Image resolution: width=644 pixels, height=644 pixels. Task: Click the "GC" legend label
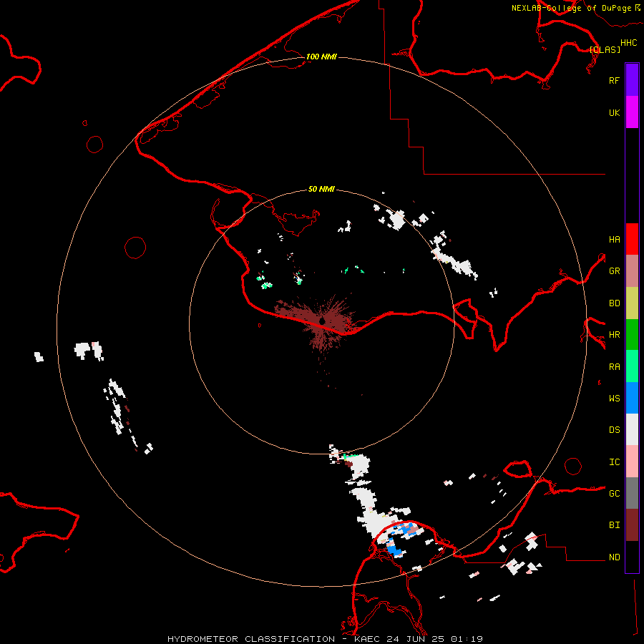click(614, 494)
